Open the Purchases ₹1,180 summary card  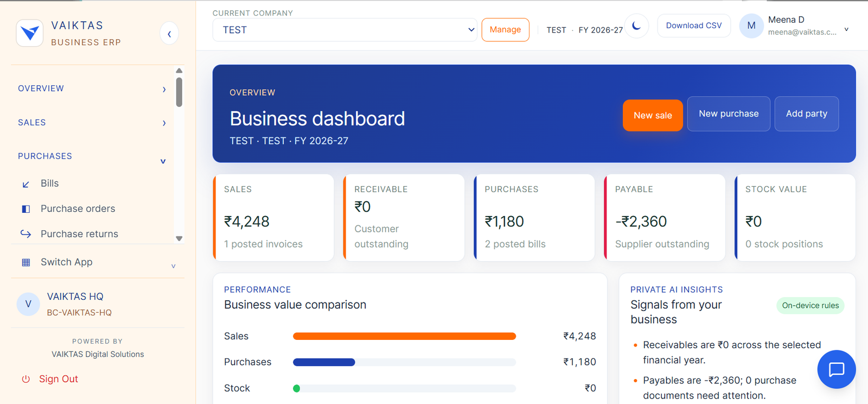(x=534, y=218)
